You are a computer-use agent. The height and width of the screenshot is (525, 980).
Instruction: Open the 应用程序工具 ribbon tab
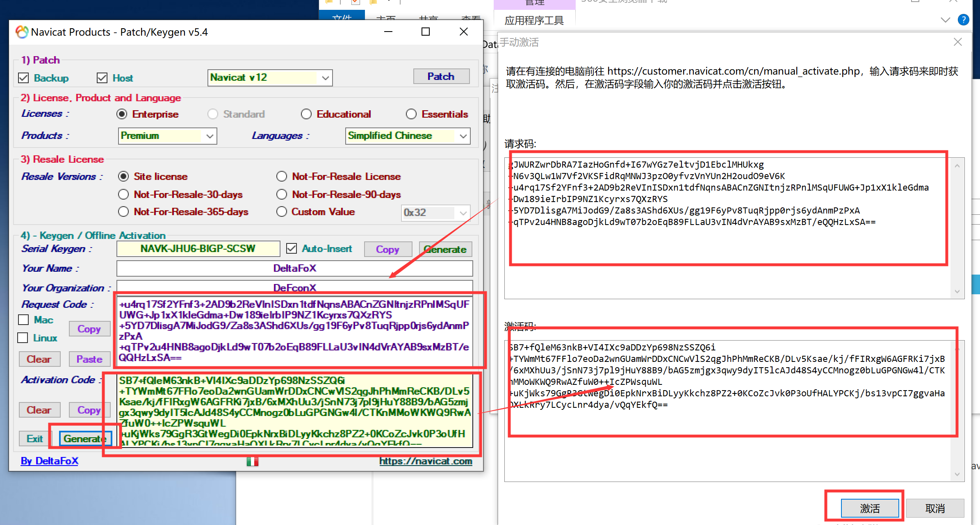534,20
